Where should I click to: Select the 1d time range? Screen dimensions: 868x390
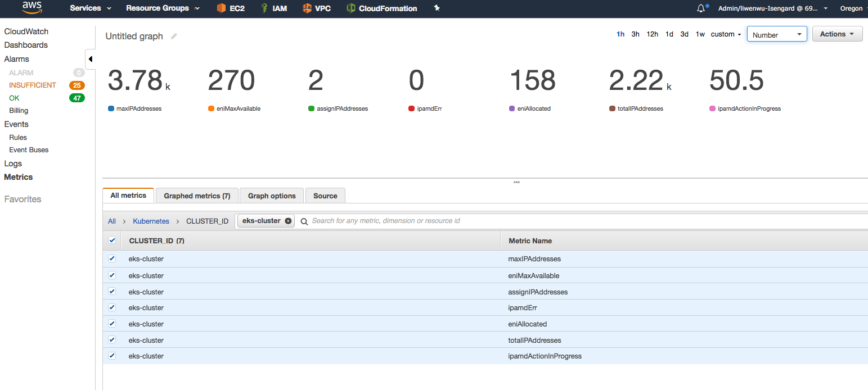(x=669, y=34)
